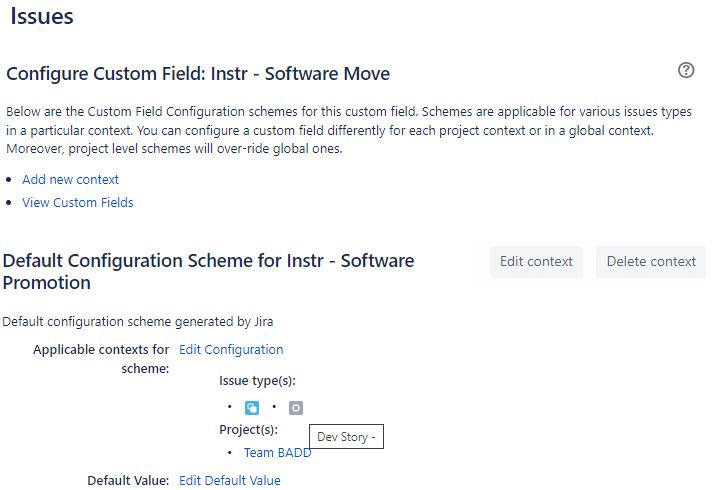712x490 pixels.
Task: Click the gray issue type icon
Action: click(296, 408)
